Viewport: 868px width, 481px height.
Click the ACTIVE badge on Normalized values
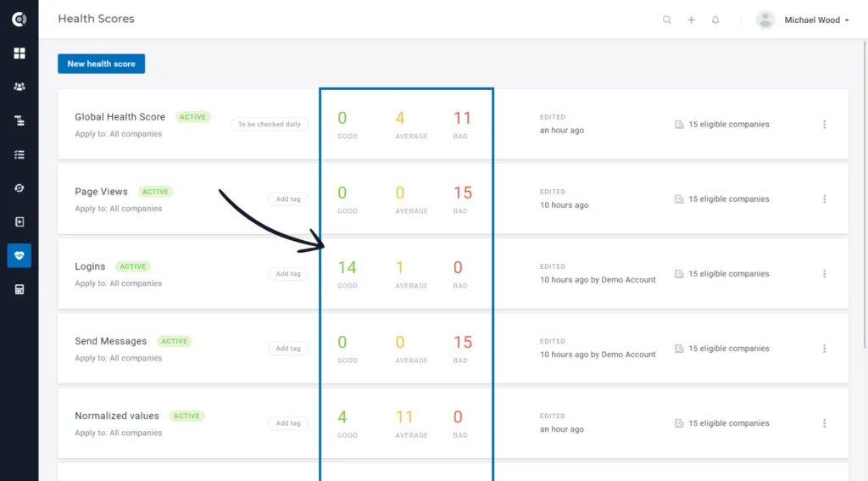coord(186,417)
